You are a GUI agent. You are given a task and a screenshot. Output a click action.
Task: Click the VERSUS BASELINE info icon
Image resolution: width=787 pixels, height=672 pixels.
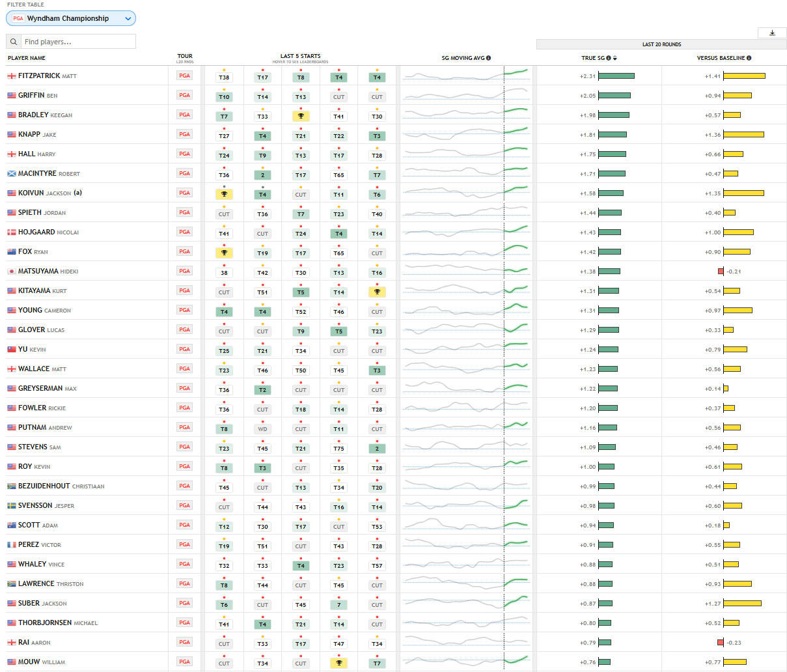click(749, 58)
